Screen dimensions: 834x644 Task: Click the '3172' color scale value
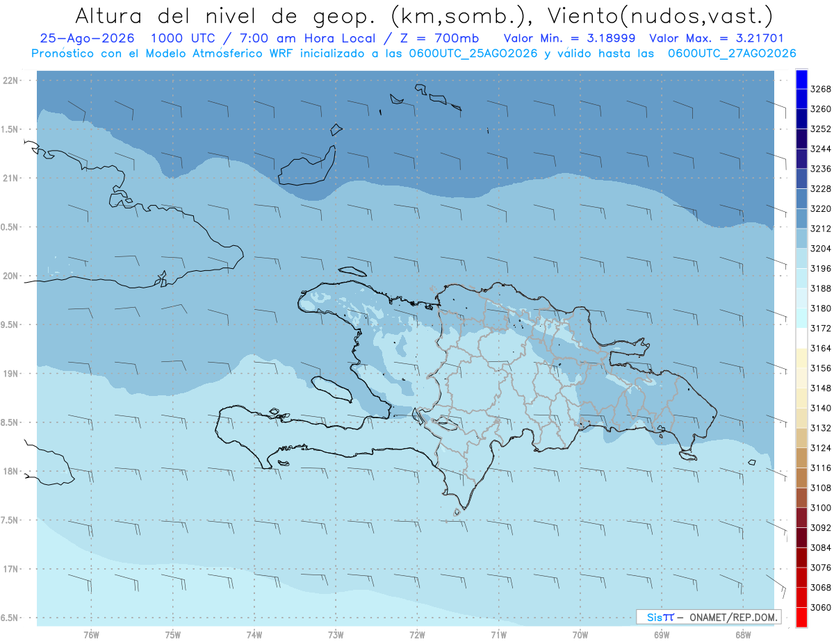820,328
